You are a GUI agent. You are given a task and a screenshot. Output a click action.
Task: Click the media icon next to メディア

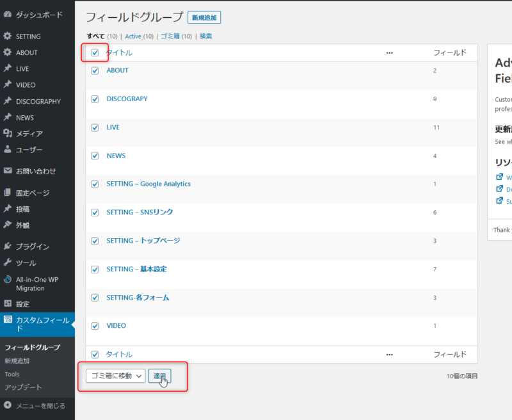point(8,133)
